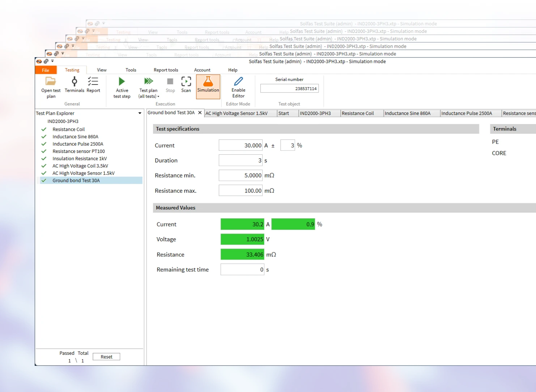
Task: Click the Resistance min. input field
Action: pos(241,175)
